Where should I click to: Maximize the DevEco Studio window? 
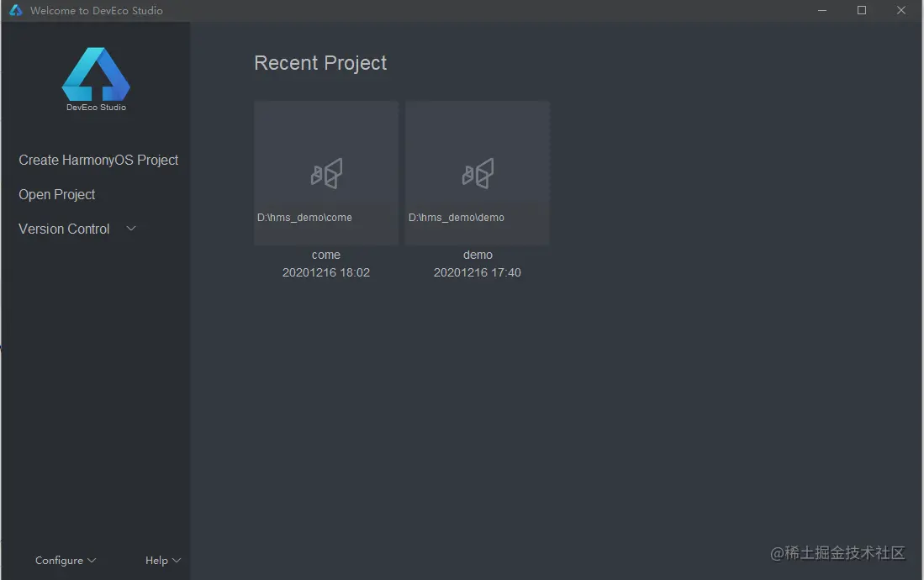[862, 11]
